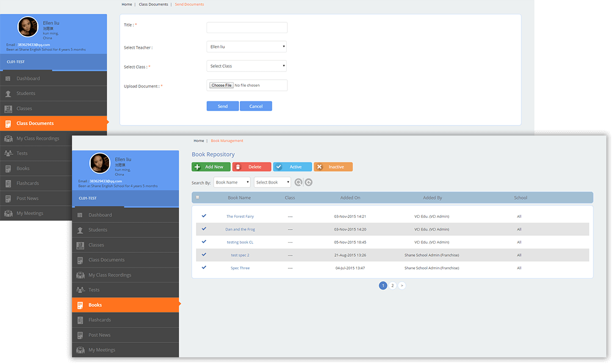Click Post News icon in Book Repository sidebar
613x364 pixels.
[80, 335]
